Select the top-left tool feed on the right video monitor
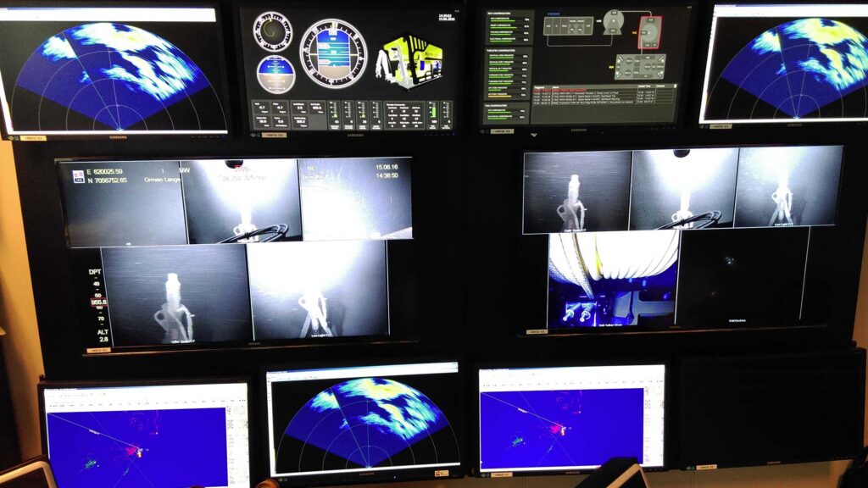The width and height of the screenshot is (868, 488). 576,192
